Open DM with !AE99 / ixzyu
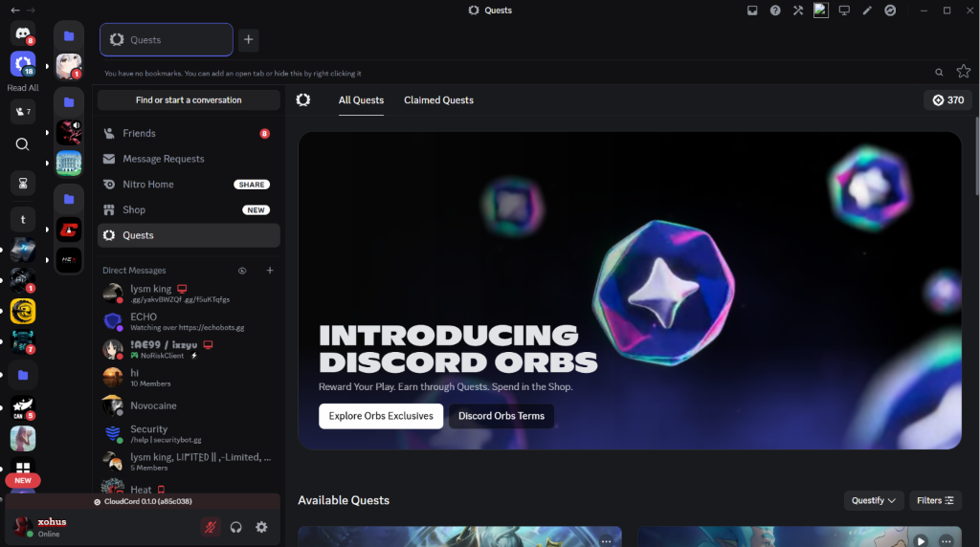Image resolution: width=980 pixels, height=547 pixels. pyautogui.click(x=189, y=349)
